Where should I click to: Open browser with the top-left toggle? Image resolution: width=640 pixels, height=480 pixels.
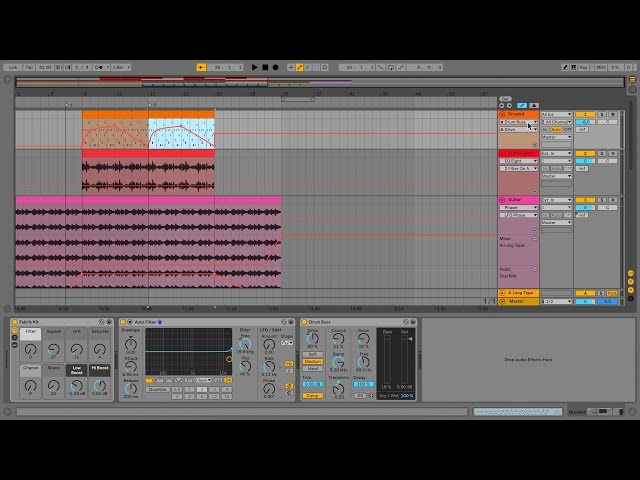(x=7, y=79)
